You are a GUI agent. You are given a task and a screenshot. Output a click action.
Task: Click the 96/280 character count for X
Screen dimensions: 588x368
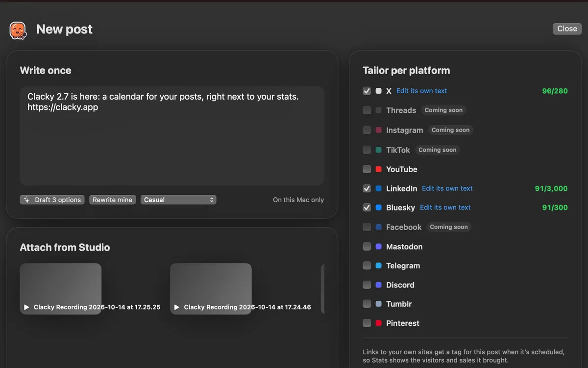tap(555, 91)
